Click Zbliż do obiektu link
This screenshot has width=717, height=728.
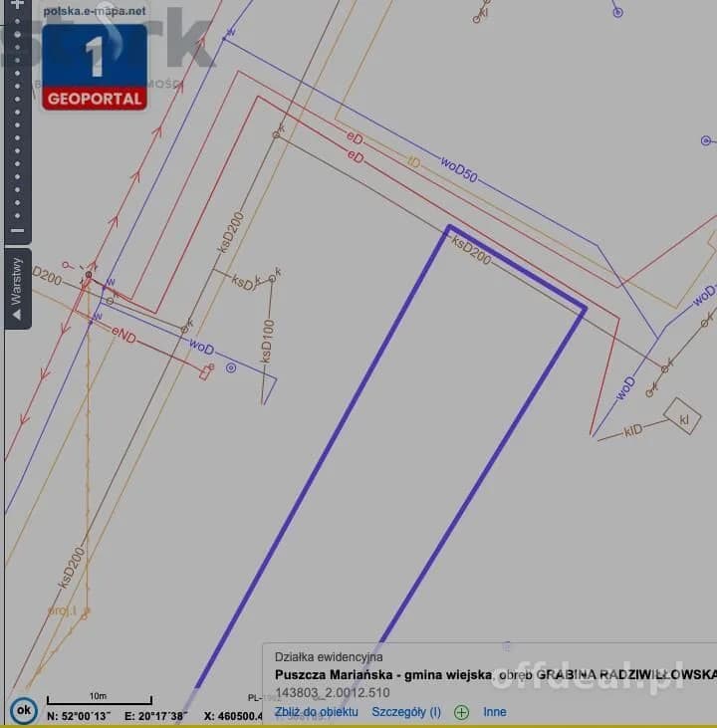[x=317, y=712]
